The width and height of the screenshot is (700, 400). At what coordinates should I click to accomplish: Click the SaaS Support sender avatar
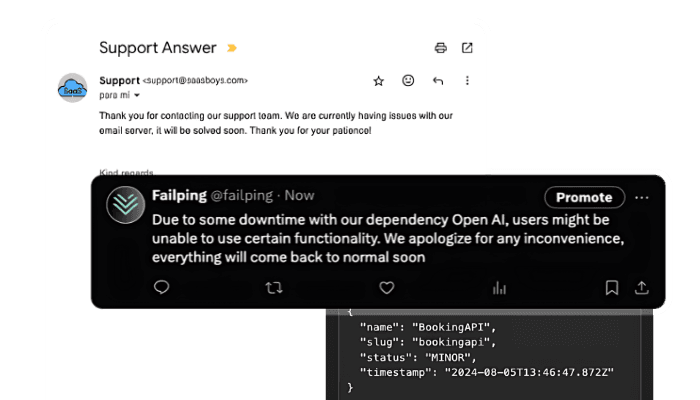(76, 89)
